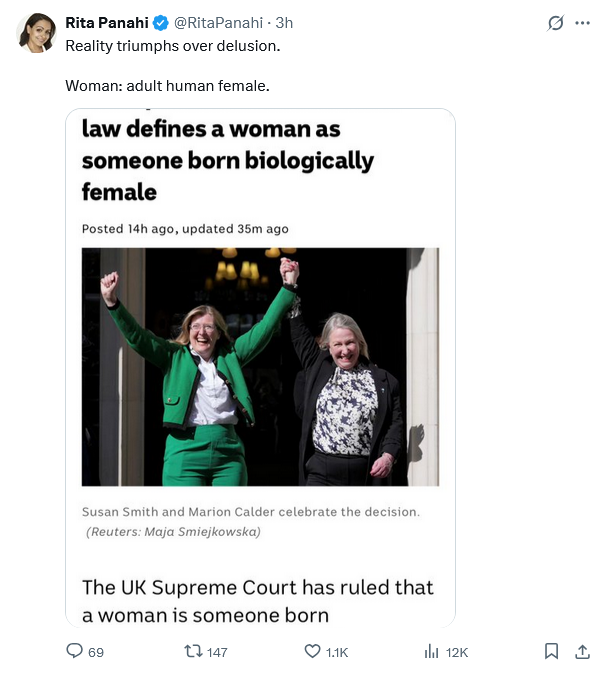This screenshot has width=609, height=673.
Task: Click the share upload icon
Action: point(583,651)
